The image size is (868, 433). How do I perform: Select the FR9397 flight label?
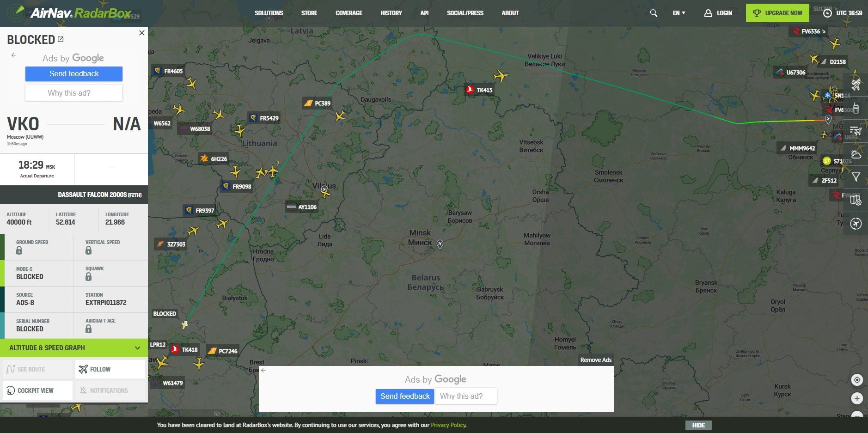click(x=200, y=210)
